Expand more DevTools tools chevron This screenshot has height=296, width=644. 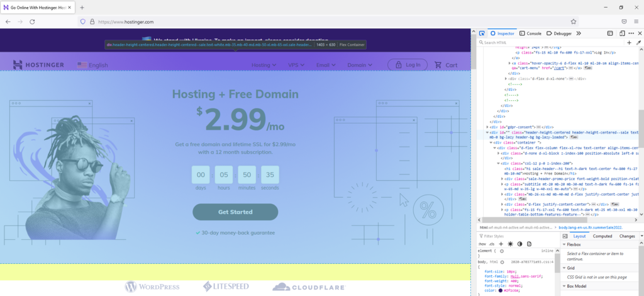(579, 33)
